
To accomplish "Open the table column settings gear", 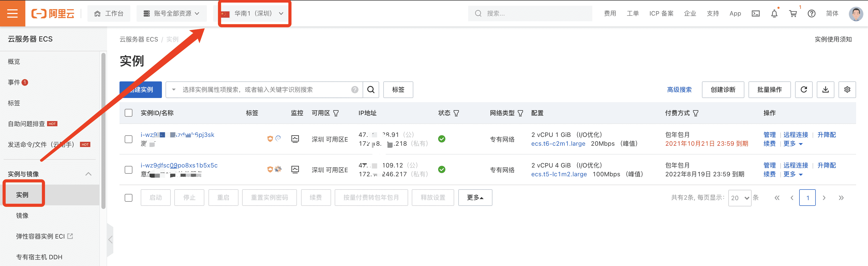I will click(x=847, y=89).
